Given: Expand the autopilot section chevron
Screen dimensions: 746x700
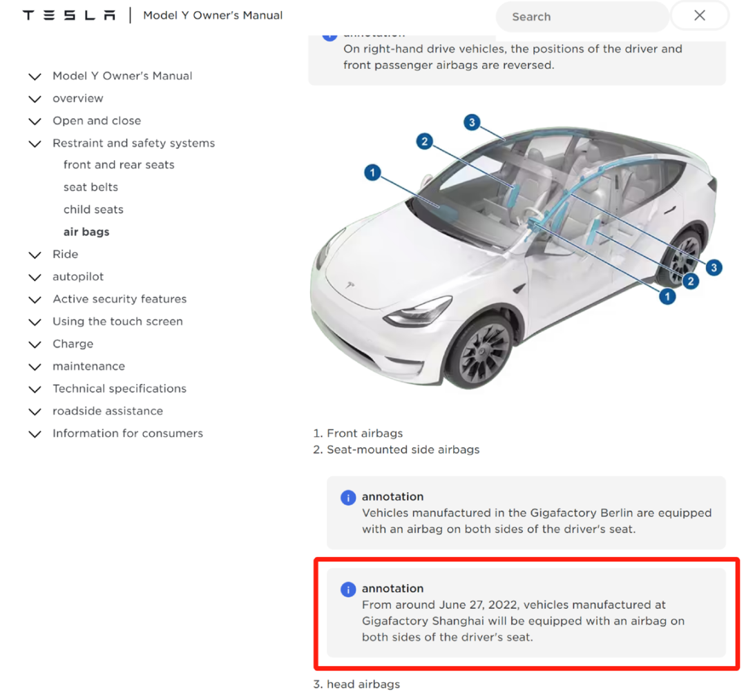Looking at the screenshot, I should [x=35, y=278].
